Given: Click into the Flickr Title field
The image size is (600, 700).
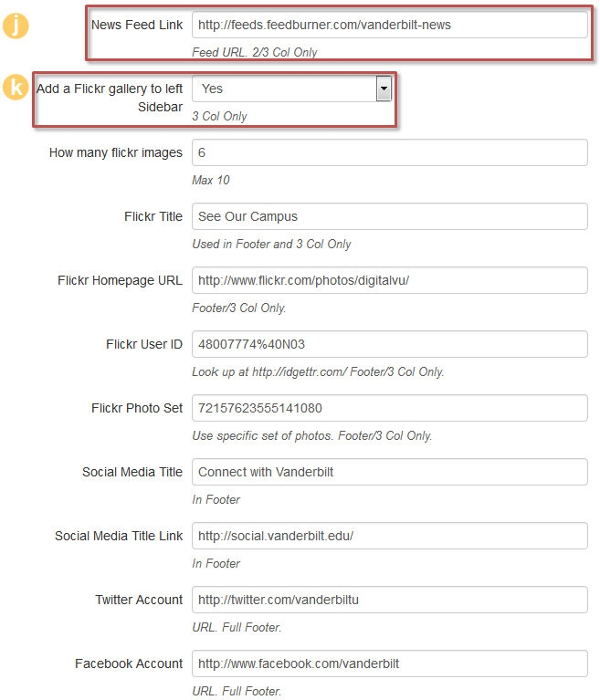Looking at the screenshot, I should pos(389,216).
